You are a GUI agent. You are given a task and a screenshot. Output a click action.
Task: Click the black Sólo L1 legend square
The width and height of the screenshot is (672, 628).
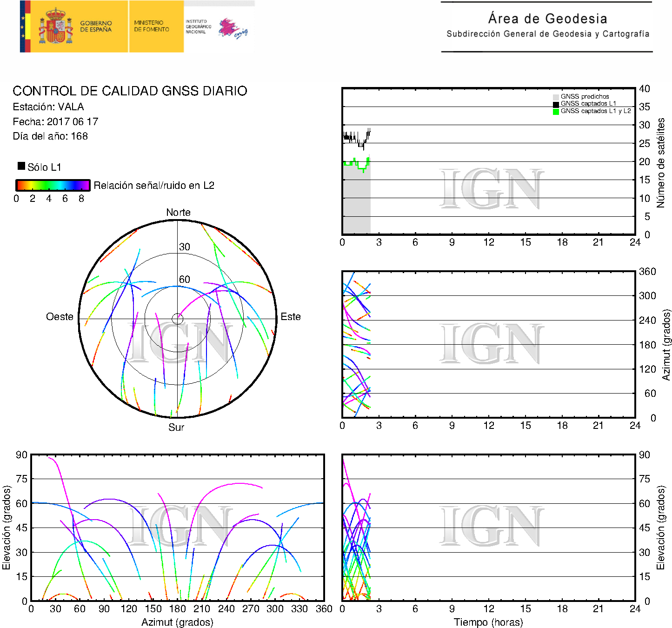21,166
